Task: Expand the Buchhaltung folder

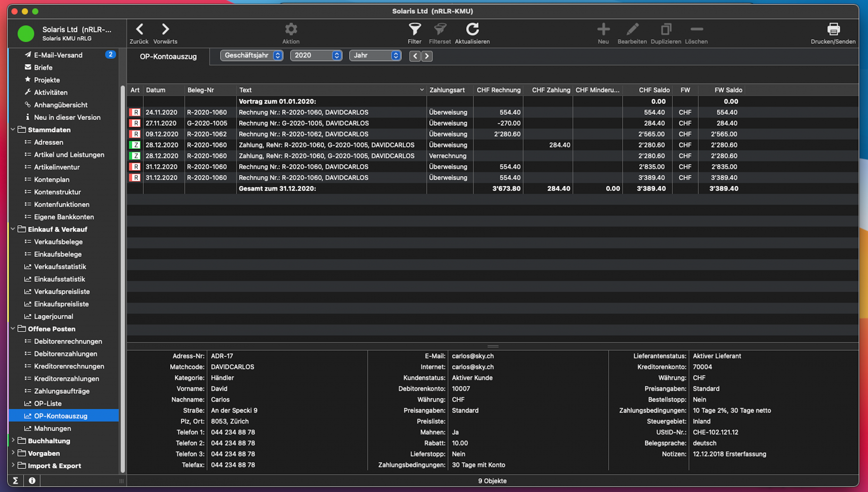Action: pos(13,441)
